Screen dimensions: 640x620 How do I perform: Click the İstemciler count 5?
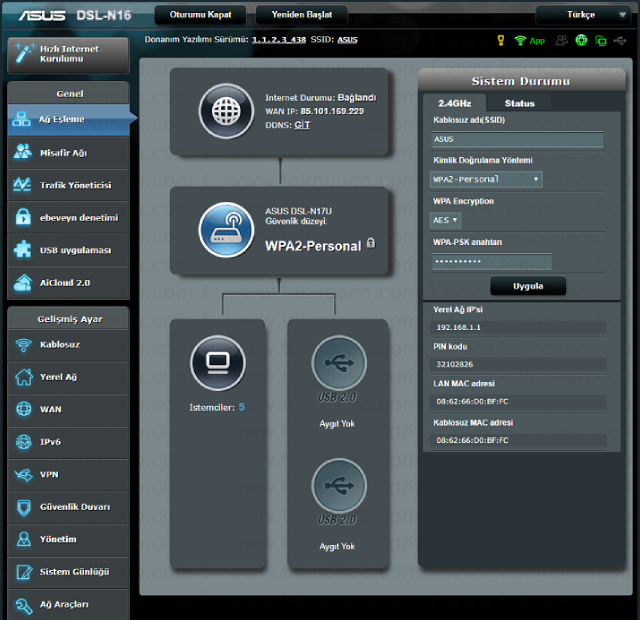[242, 407]
